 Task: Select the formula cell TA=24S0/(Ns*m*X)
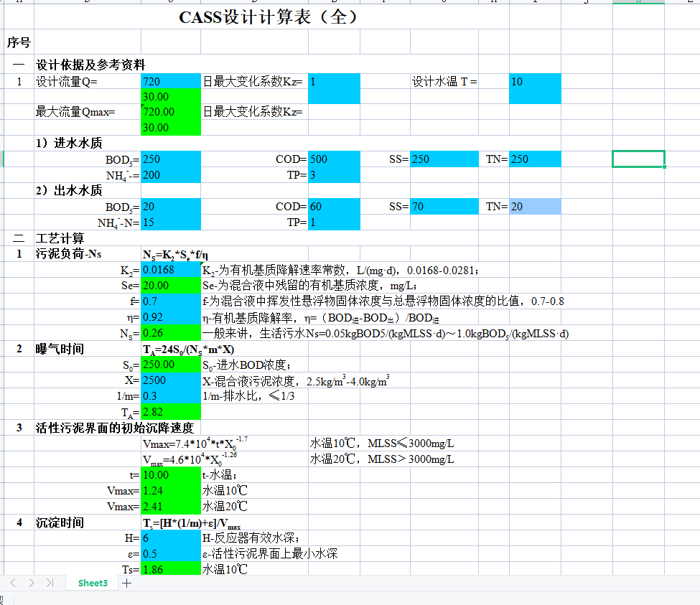point(188,350)
